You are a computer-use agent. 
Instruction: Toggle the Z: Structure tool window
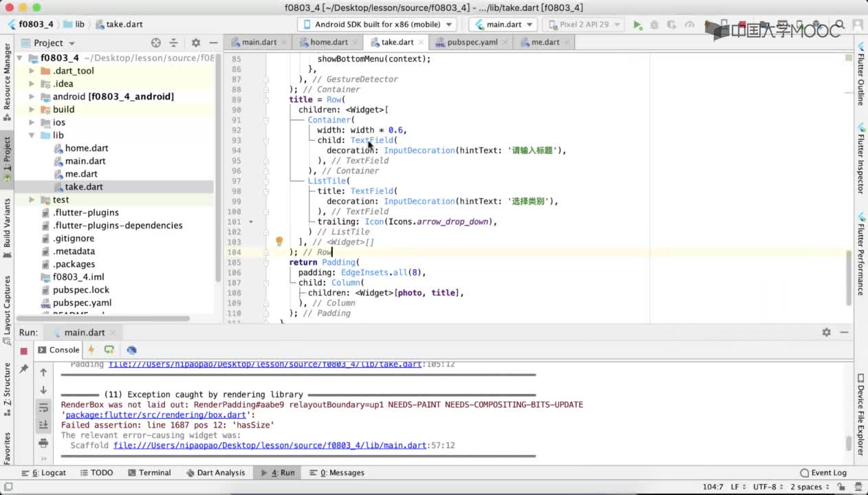click(7, 390)
